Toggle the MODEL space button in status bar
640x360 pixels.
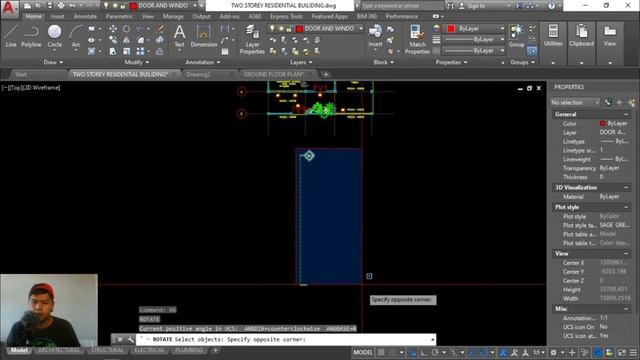[363, 352]
